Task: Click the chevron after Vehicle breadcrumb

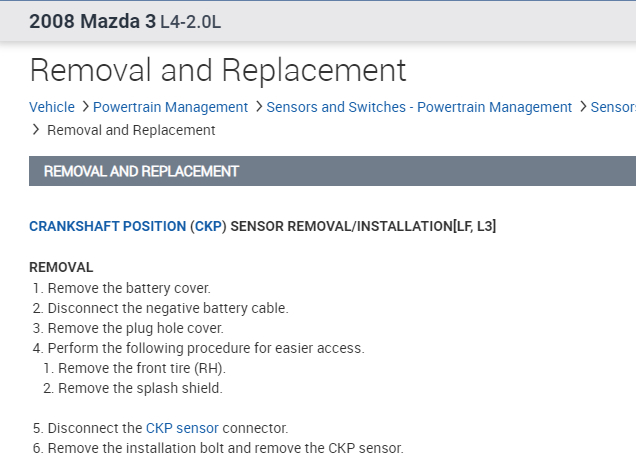Action: click(85, 107)
